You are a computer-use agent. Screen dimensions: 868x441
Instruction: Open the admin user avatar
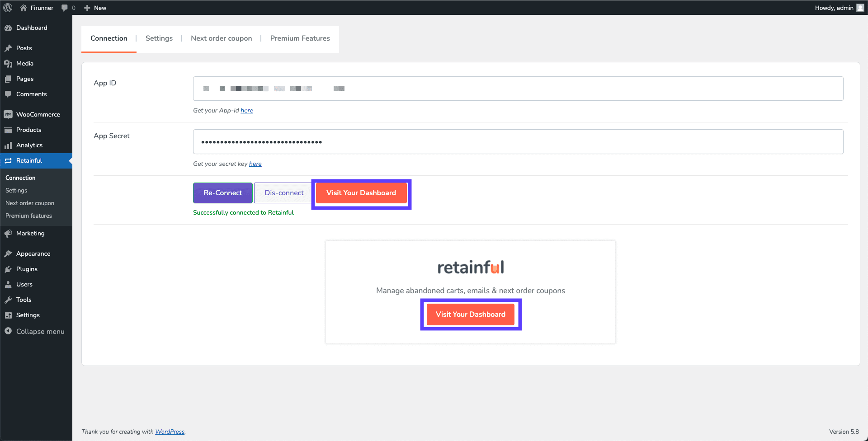click(860, 8)
